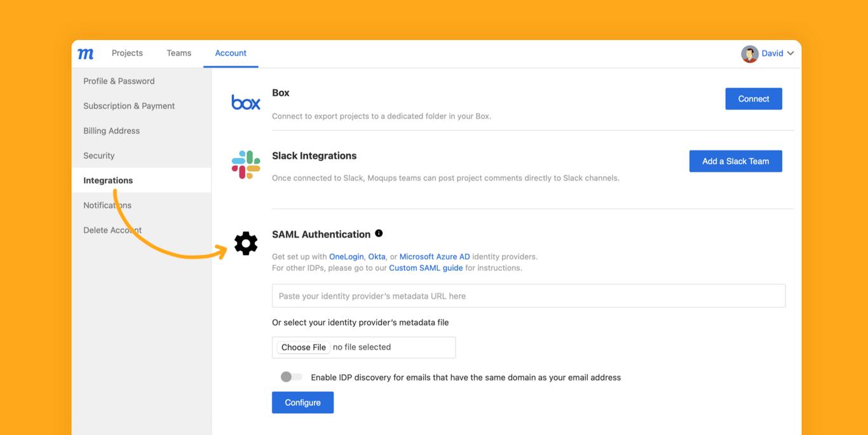This screenshot has height=435, width=868.
Task: Open the Custom SAML guide link
Action: tap(426, 268)
